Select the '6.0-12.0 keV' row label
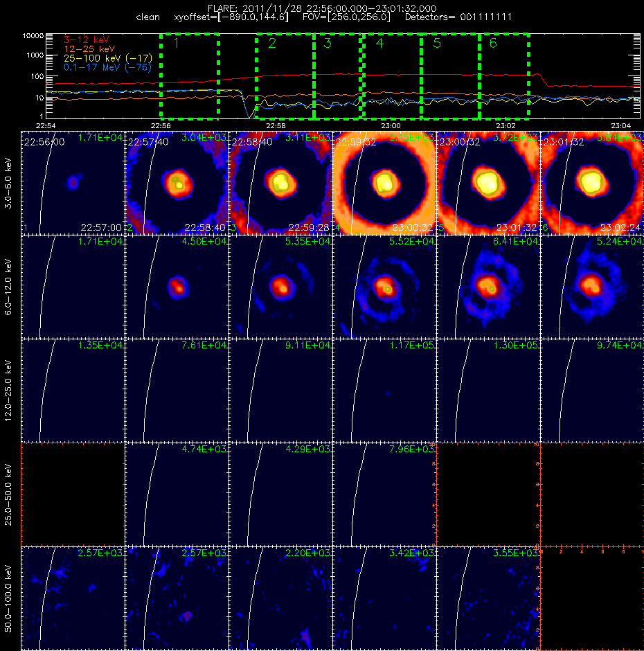The height and width of the screenshot is (651, 644). [x=8, y=287]
